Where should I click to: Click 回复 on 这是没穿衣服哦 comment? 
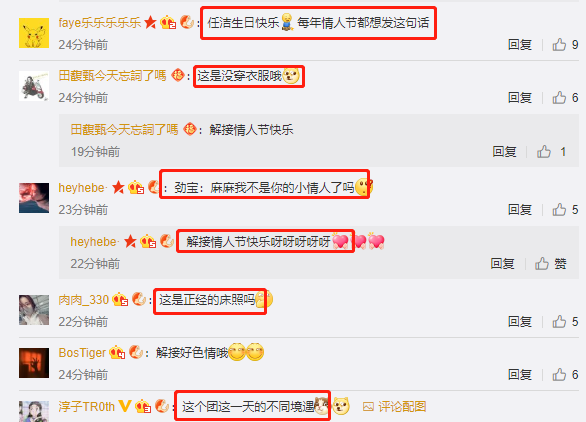click(520, 98)
